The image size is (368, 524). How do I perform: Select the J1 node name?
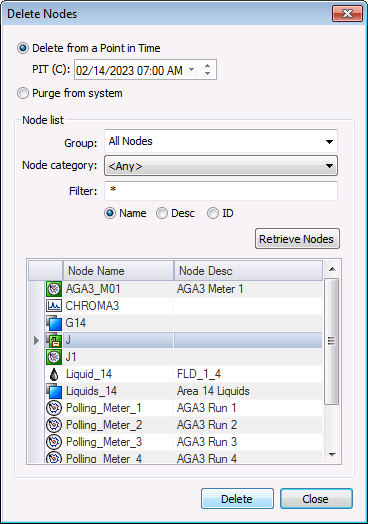(x=71, y=357)
